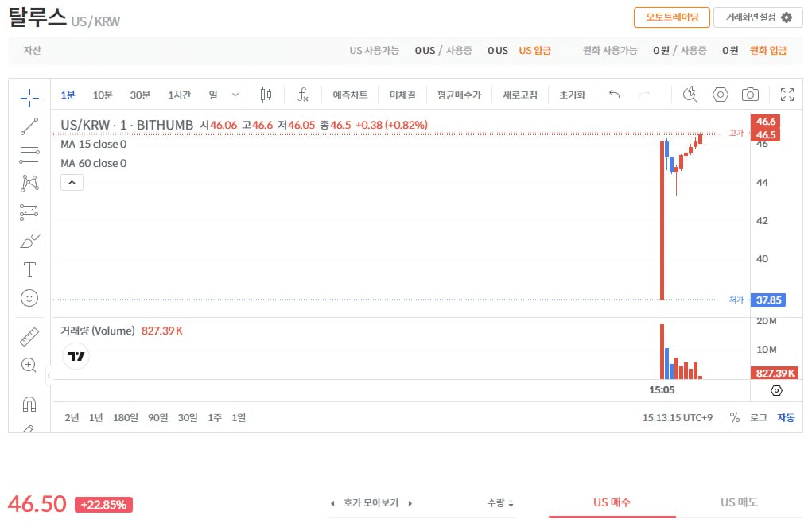Select the 1분 interval
This screenshot has height=523, width=812.
point(68,95)
